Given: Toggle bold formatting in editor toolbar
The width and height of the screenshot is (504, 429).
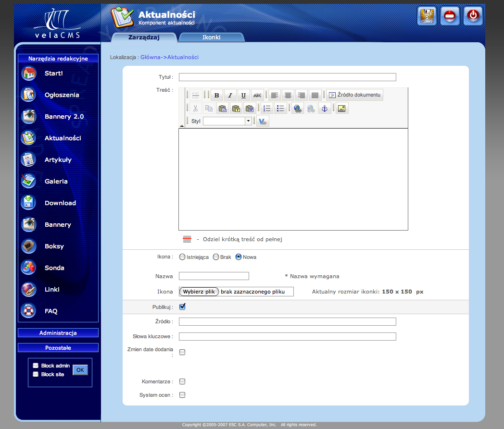Looking at the screenshot, I should click(217, 95).
